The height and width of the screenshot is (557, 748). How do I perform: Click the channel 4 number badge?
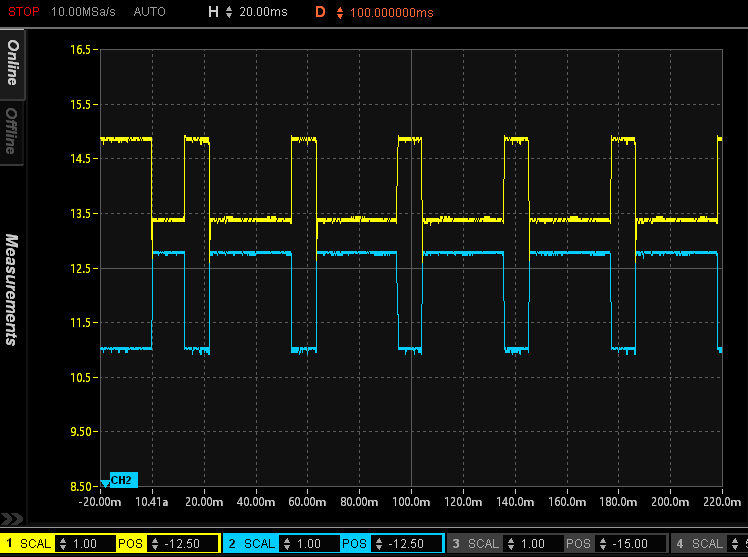click(679, 543)
